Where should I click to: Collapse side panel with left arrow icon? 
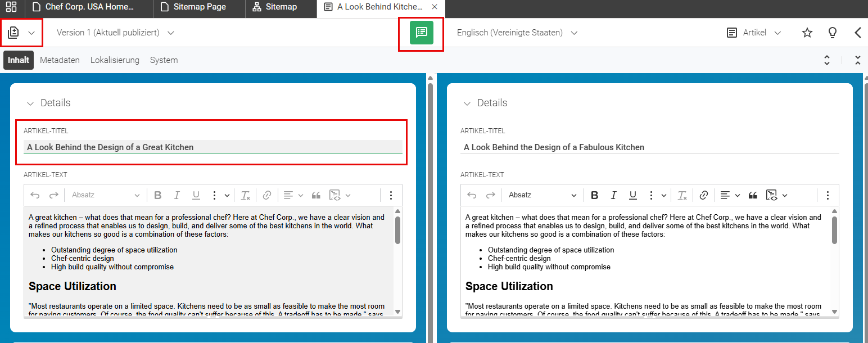[858, 33]
